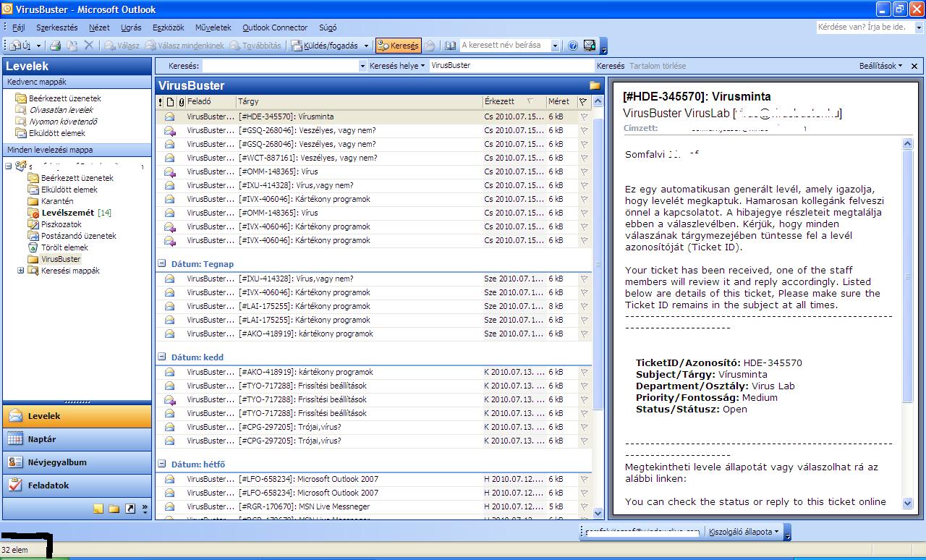Sort messages by Feladó column
This screenshot has height=560, width=926.
(210, 102)
